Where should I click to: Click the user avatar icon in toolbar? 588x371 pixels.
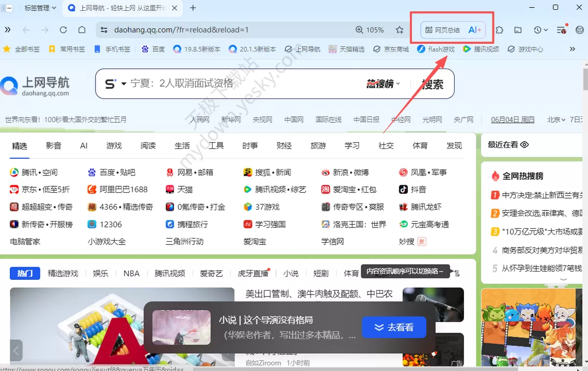pyautogui.click(x=580, y=30)
